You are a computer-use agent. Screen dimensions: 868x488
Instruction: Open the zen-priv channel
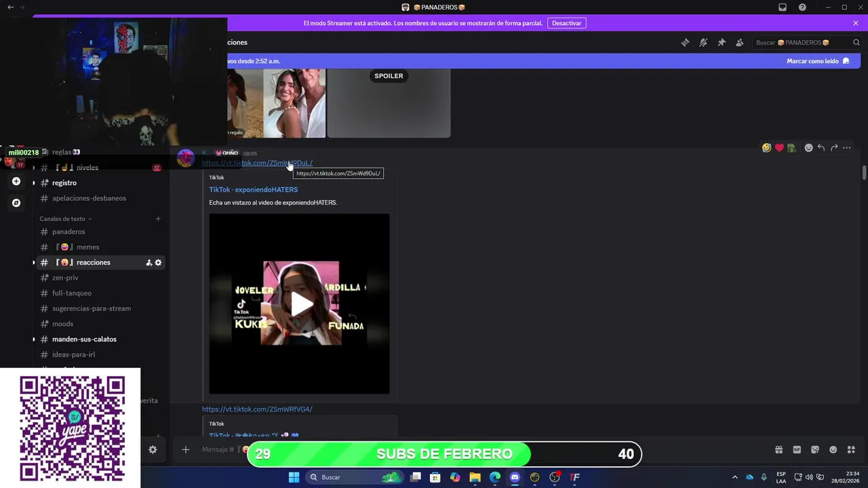pos(65,278)
